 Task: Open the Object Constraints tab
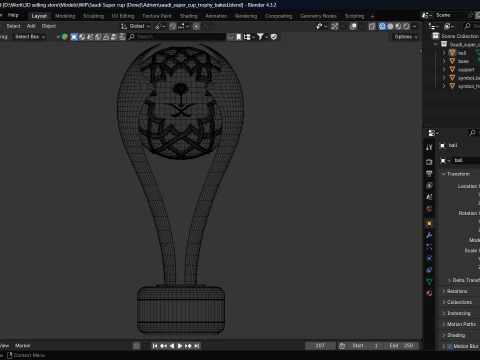[429, 270]
